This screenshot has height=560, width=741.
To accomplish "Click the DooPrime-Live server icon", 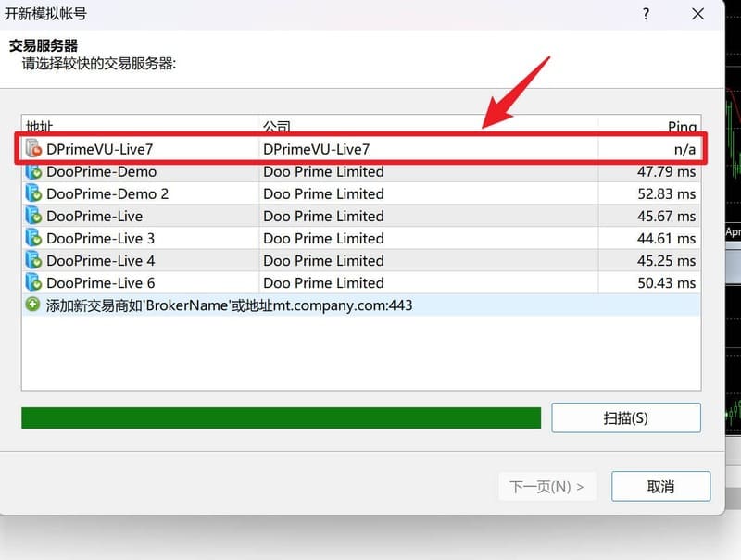I will [x=34, y=216].
